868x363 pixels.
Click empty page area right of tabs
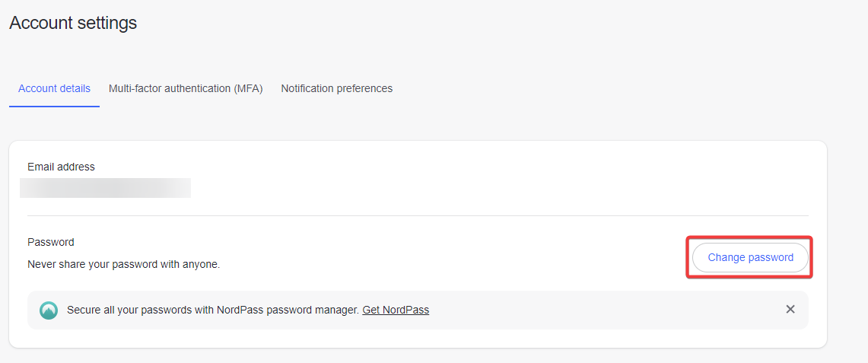coord(609,88)
